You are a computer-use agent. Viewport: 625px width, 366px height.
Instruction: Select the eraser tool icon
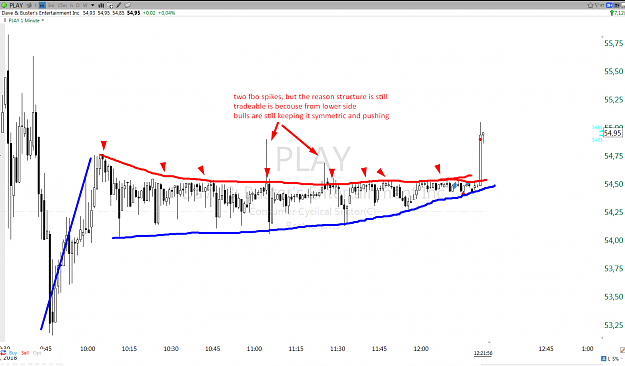coord(128,5)
